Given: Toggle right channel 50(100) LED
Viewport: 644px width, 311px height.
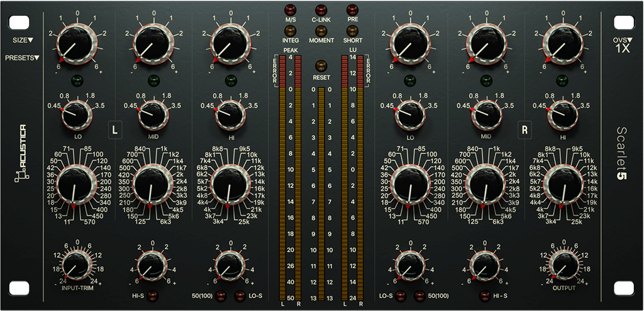Looking at the screenshot, I should (419, 295).
